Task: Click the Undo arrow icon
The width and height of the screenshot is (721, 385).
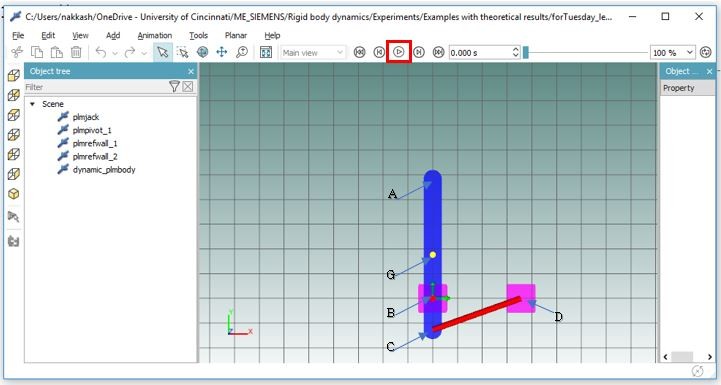Action: click(x=101, y=52)
